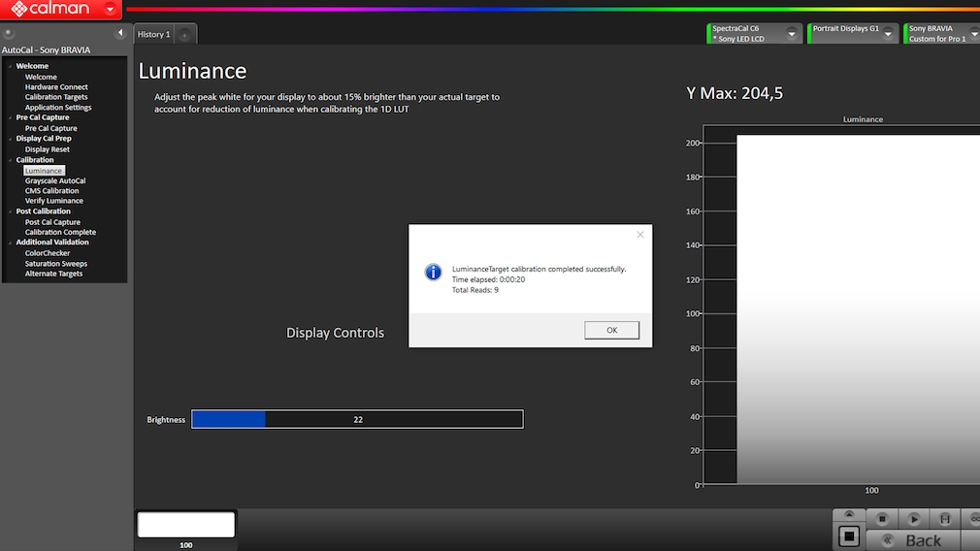Click the play read-continuous icon
The width and height of the screenshot is (980, 551).
[x=914, y=519]
